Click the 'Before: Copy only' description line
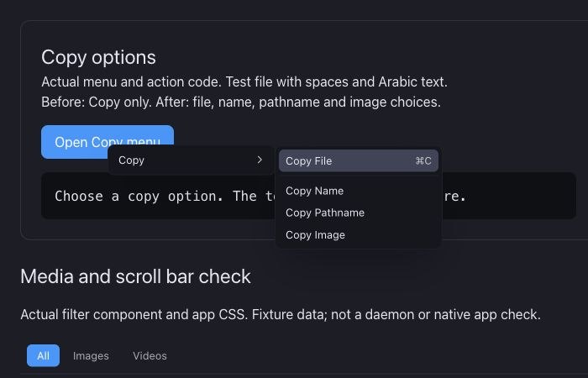 (x=241, y=102)
